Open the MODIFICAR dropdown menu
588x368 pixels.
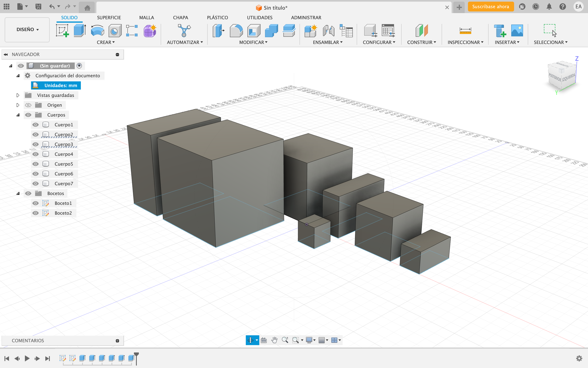click(253, 42)
